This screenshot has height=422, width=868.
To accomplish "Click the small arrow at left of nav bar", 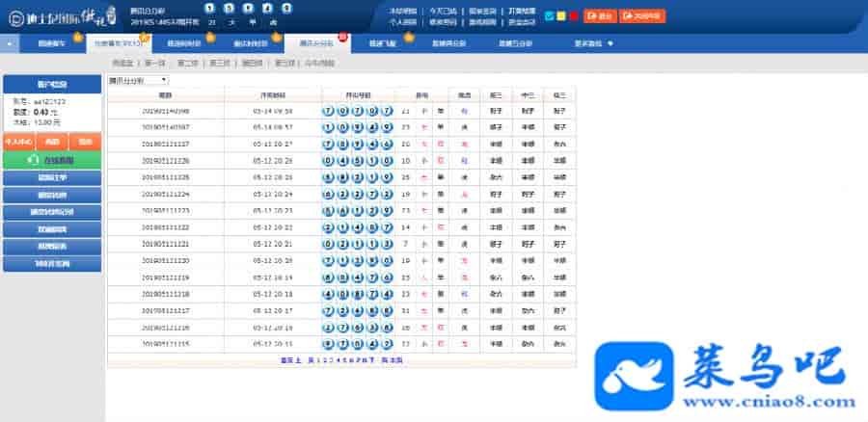I will (x=10, y=44).
